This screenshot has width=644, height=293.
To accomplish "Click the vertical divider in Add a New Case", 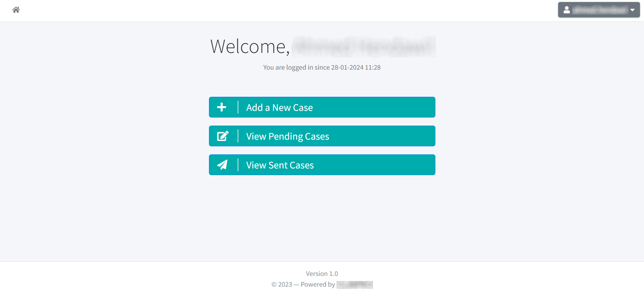I will tap(238, 107).
